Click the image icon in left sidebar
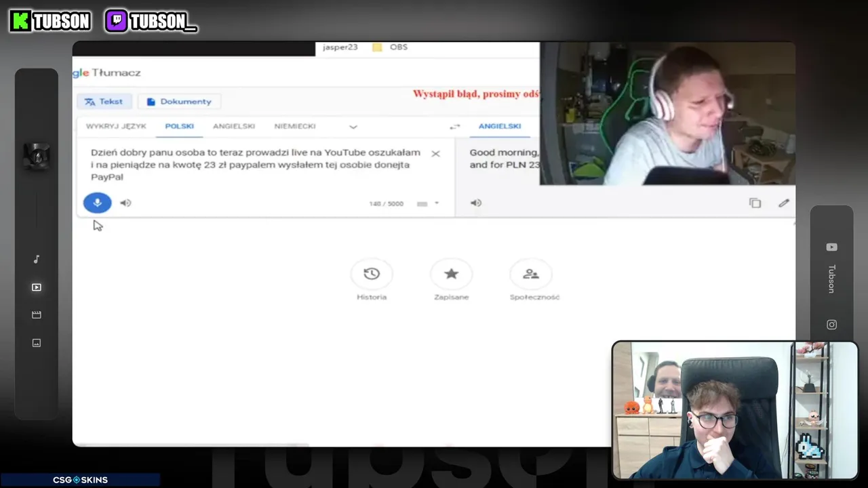 (37, 343)
